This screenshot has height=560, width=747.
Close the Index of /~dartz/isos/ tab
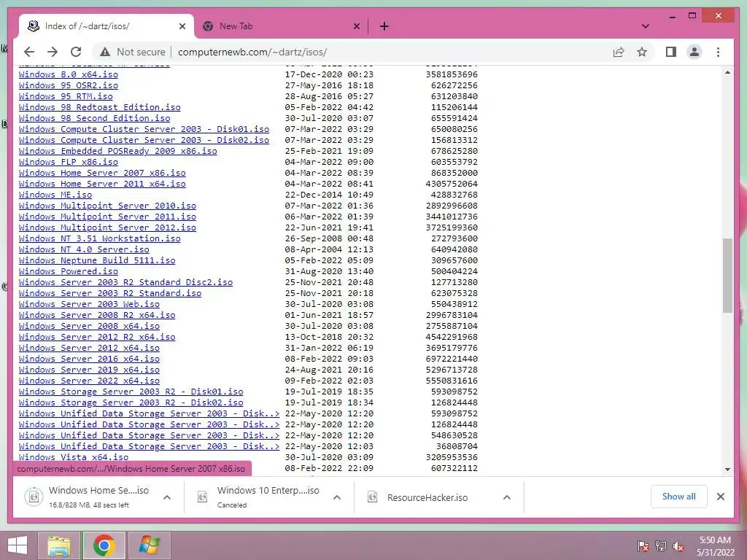tap(182, 26)
